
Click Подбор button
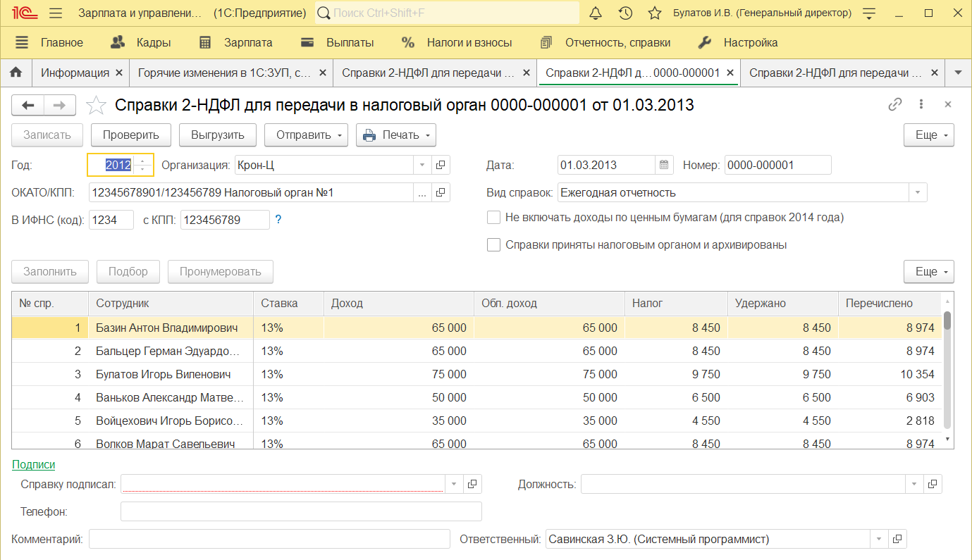coord(128,271)
